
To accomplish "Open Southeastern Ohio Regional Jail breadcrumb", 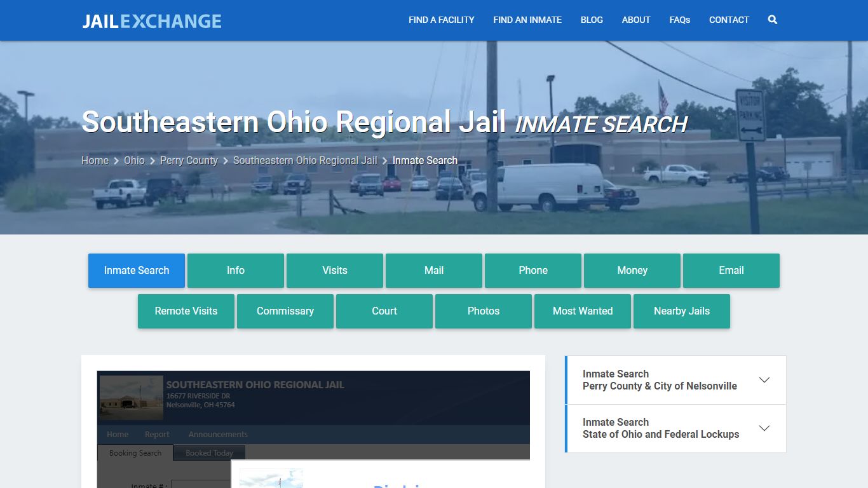I will [x=305, y=160].
